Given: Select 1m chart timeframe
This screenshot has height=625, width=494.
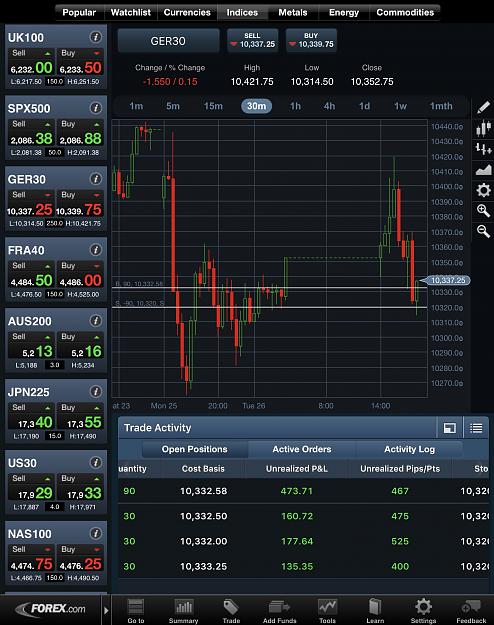Looking at the screenshot, I should [136, 106].
